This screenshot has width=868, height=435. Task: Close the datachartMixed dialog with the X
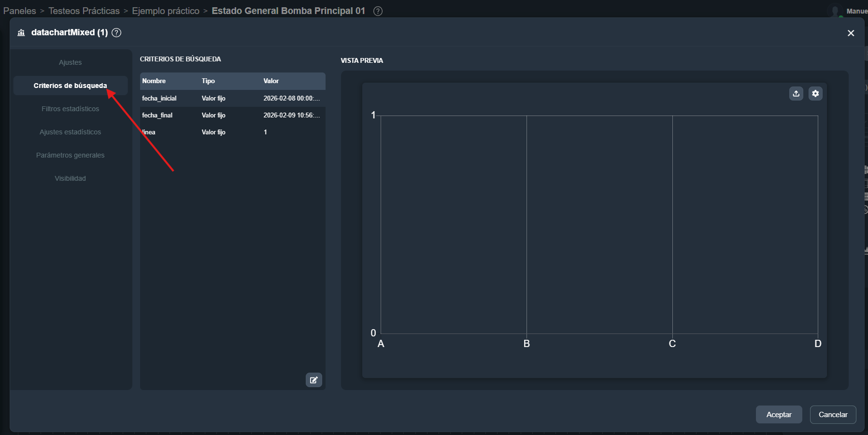pyautogui.click(x=851, y=33)
